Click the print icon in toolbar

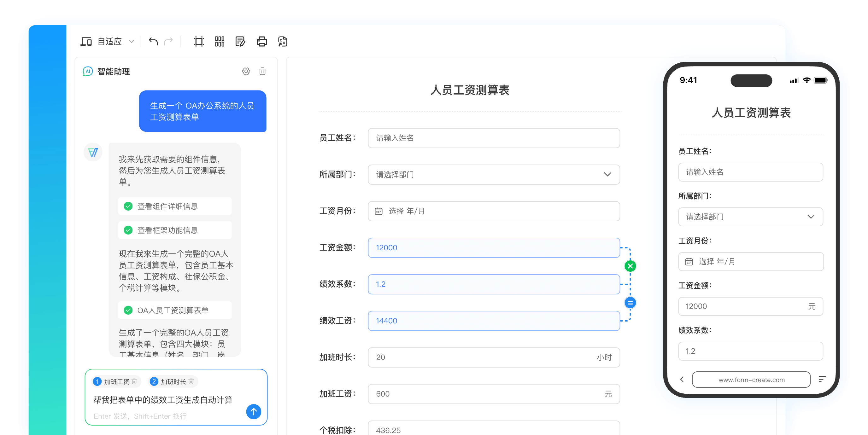[261, 41]
